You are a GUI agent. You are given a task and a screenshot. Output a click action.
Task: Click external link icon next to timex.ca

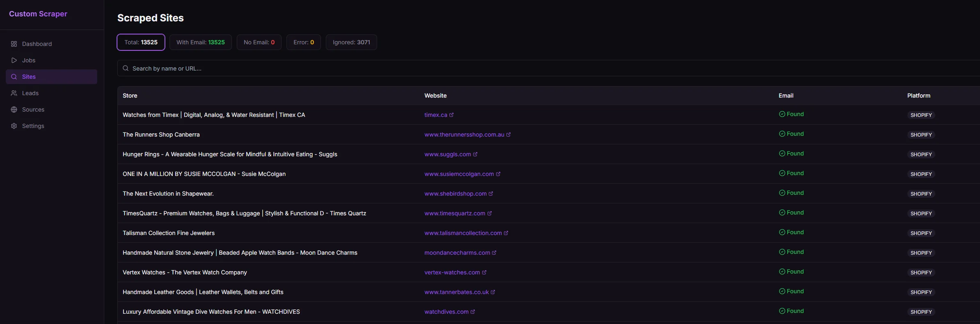pos(451,115)
